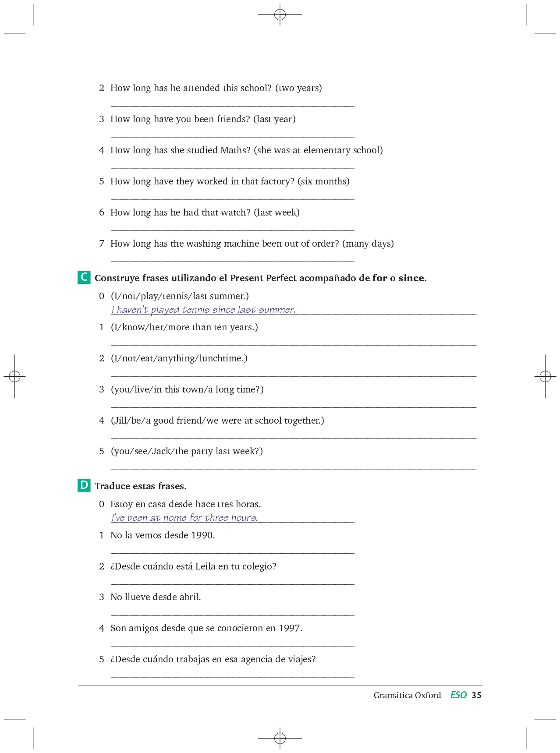Click the 'Construye frases utilizando el Present Perfect' heading

(261, 278)
